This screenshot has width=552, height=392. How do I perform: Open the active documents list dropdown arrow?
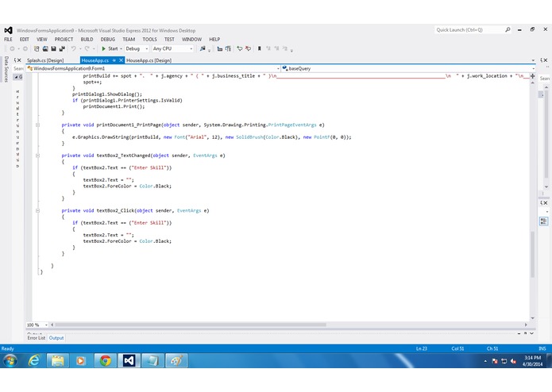pyautogui.click(x=533, y=60)
